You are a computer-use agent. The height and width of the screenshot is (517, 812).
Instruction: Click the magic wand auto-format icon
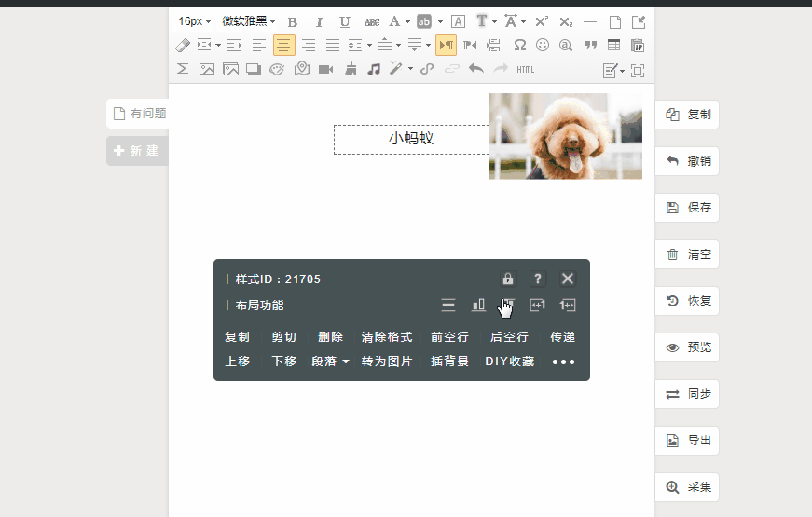click(x=396, y=69)
